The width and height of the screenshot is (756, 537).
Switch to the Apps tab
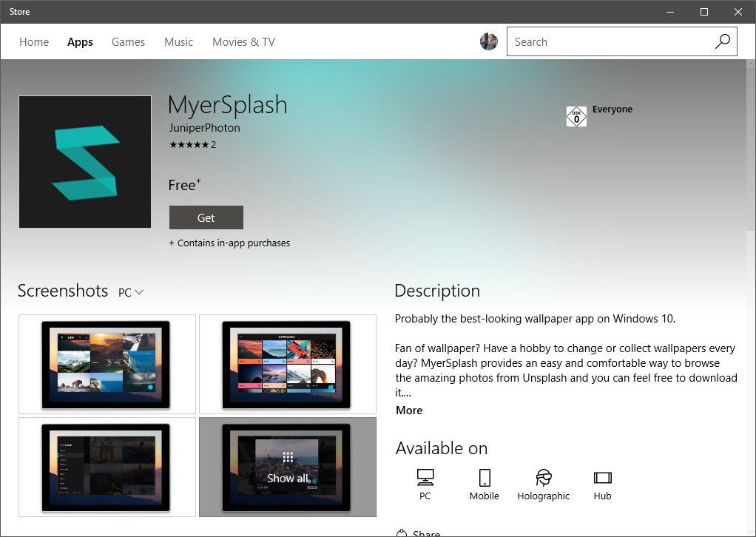click(80, 42)
